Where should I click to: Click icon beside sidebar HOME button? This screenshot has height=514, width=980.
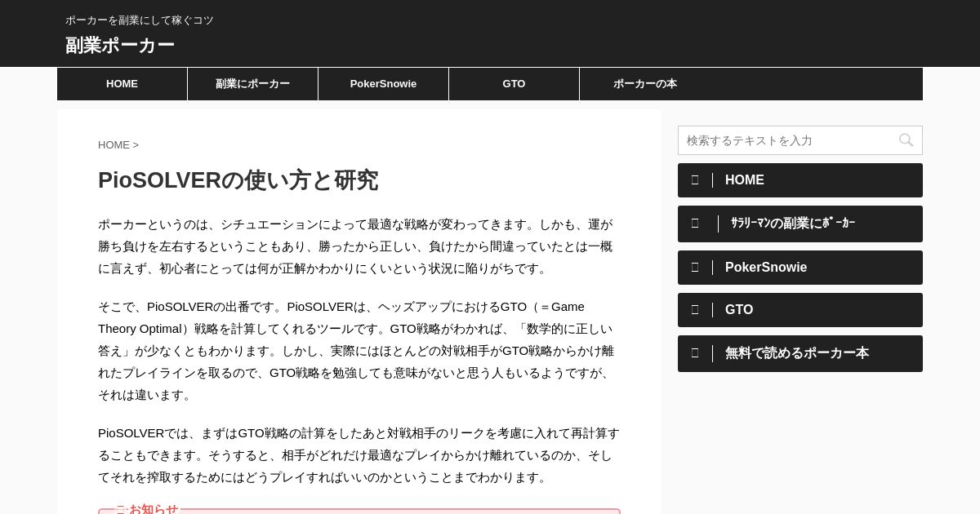pos(695,180)
